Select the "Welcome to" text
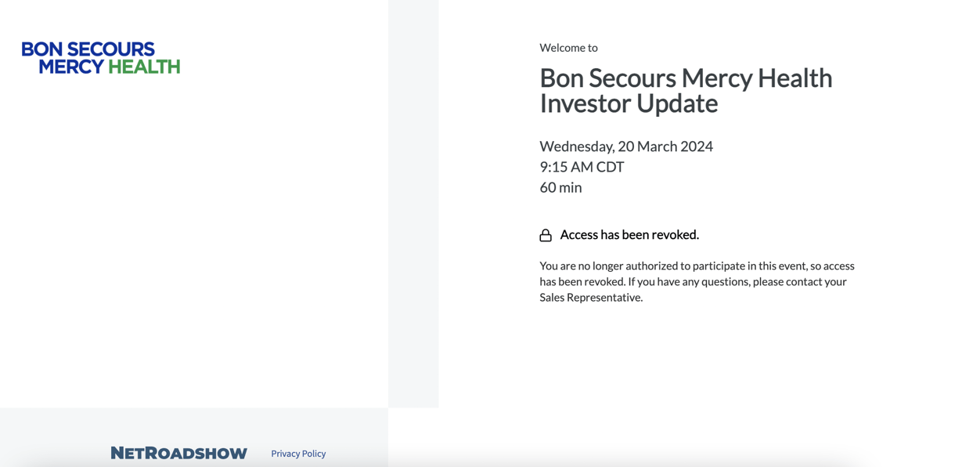Screen dimensions: 980x467 (568, 48)
